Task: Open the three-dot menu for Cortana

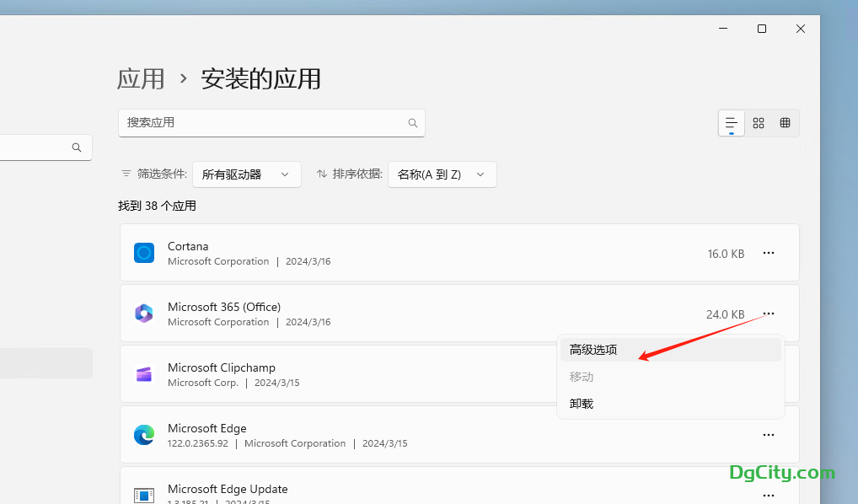Action: [768, 253]
